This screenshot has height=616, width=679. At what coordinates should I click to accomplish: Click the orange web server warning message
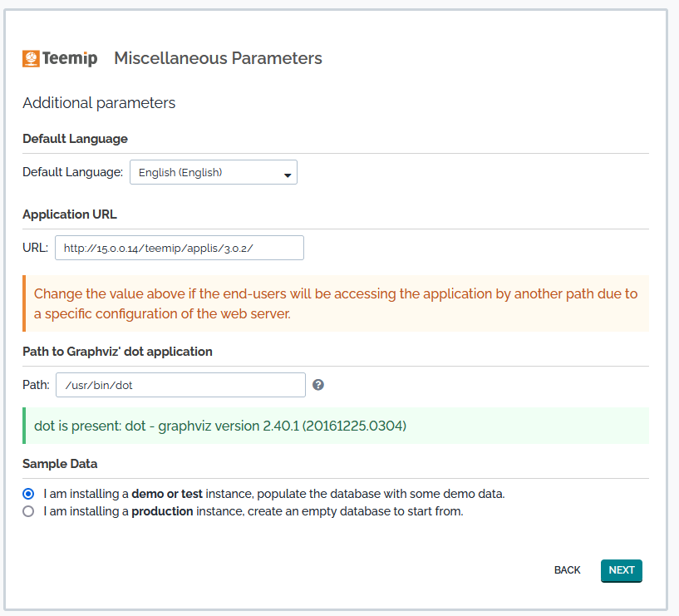pyautogui.click(x=336, y=303)
